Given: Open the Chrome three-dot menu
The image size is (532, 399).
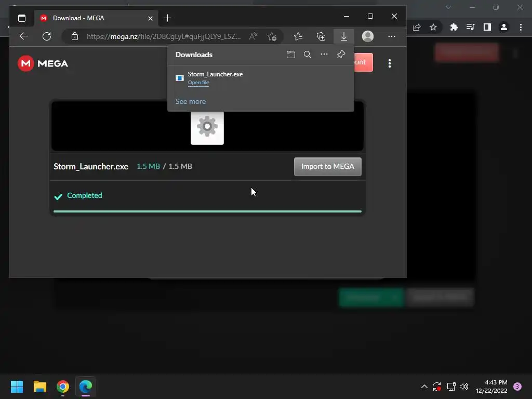Looking at the screenshot, I should click(x=521, y=27).
